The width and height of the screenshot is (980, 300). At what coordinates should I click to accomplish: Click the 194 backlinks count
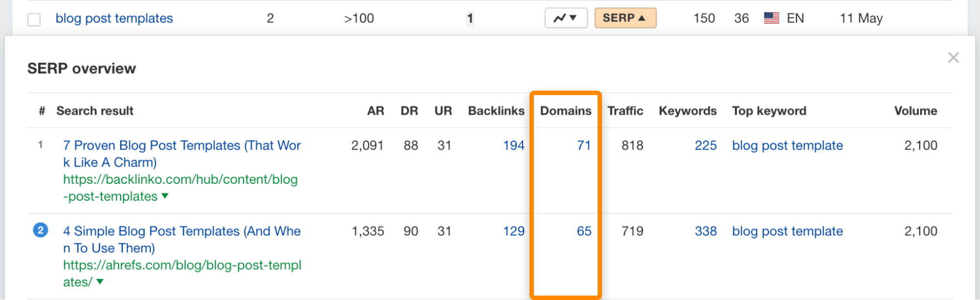tap(513, 146)
